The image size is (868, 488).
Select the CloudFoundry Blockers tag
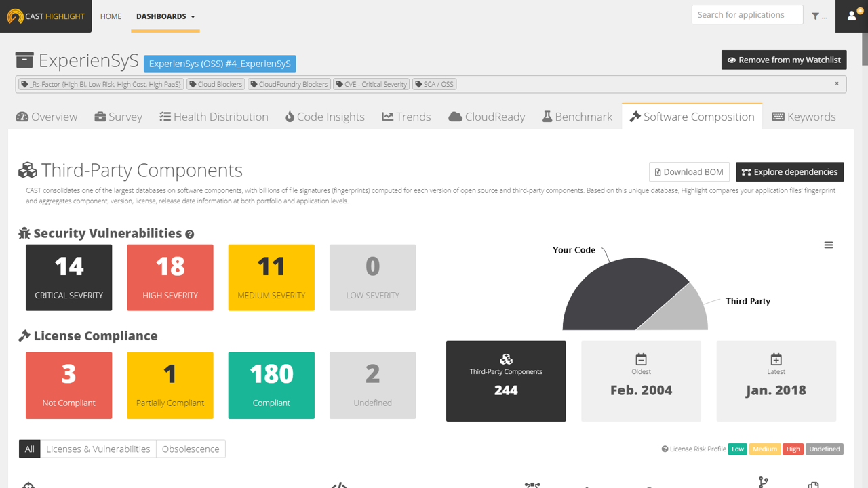[289, 85]
